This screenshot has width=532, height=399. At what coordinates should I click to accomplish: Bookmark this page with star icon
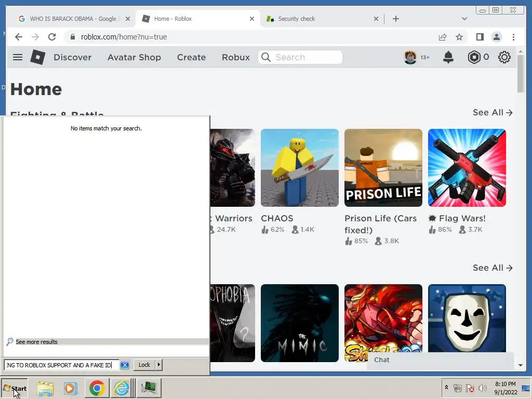pyautogui.click(x=459, y=37)
